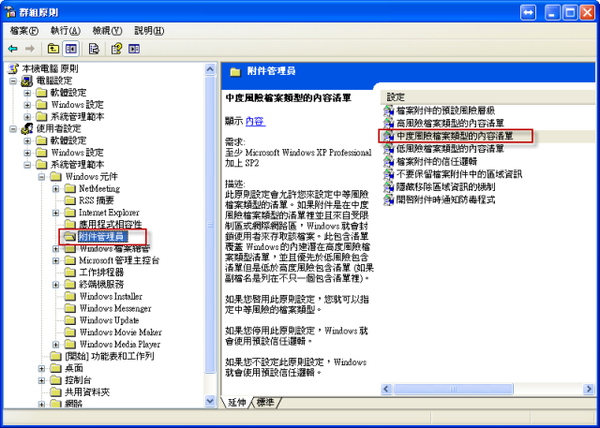The image size is (600, 428).
Task: Expand the Windows Media Player tree node
Action: click(56, 344)
